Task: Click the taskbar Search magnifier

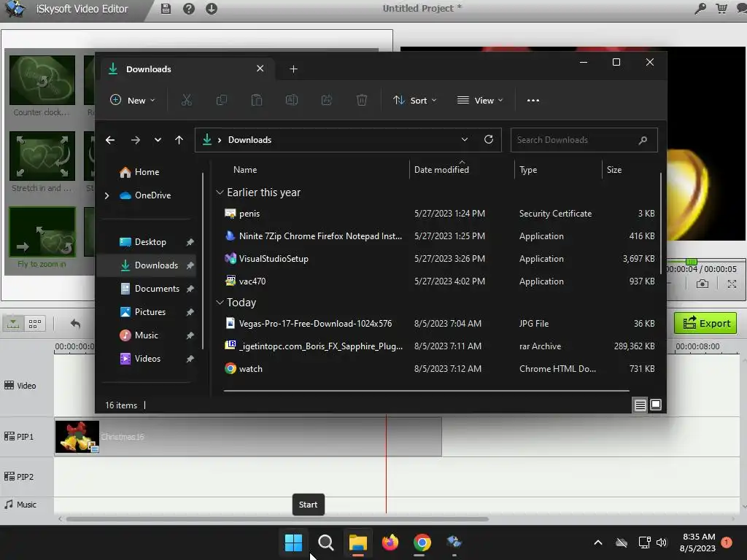Action: point(326,542)
